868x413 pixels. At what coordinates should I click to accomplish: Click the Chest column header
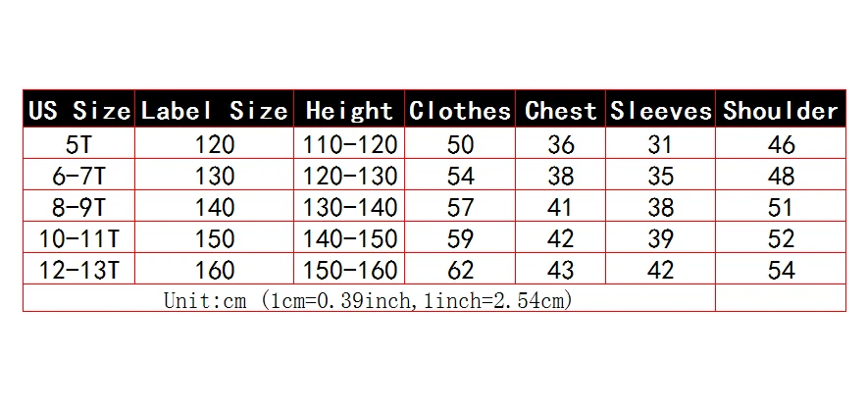click(x=561, y=109)
